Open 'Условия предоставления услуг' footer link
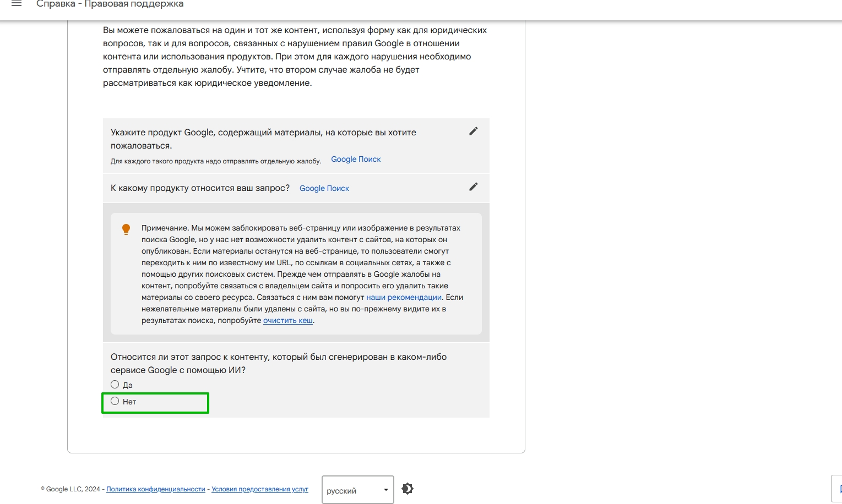 pos(260,489)
